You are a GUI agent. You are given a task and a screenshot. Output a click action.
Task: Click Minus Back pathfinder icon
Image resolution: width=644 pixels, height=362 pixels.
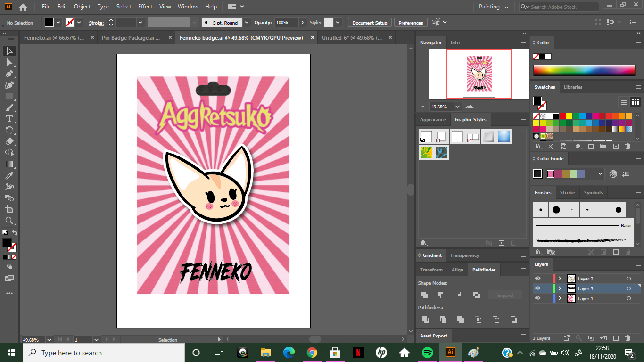click(514, 320)
